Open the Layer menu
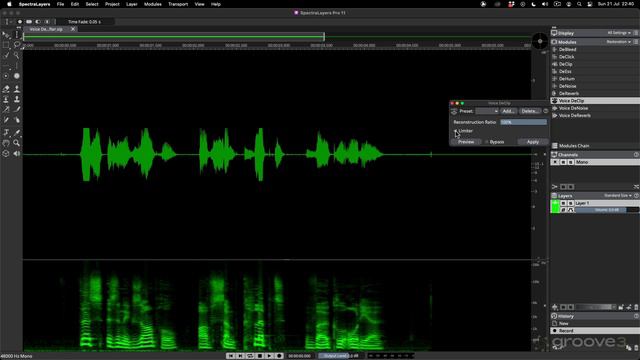 click(x=131, y=4)
